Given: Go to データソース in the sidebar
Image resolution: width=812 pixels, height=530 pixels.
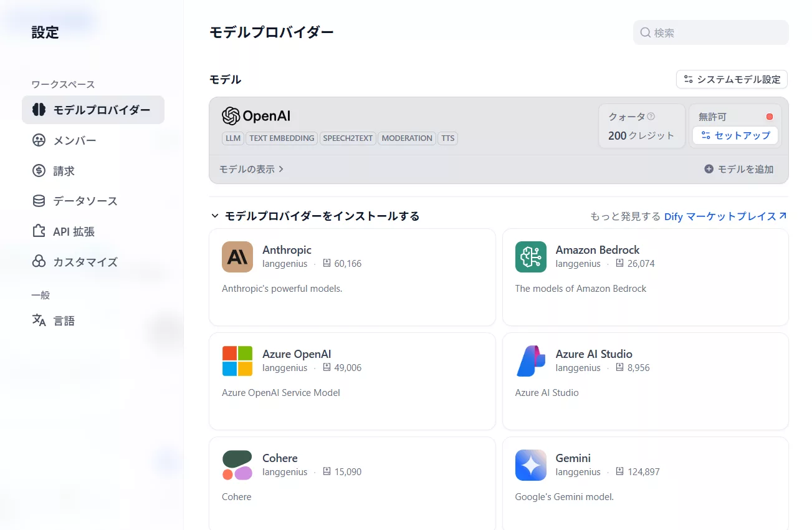Looking at the screenshot, I should pos(85,201).
